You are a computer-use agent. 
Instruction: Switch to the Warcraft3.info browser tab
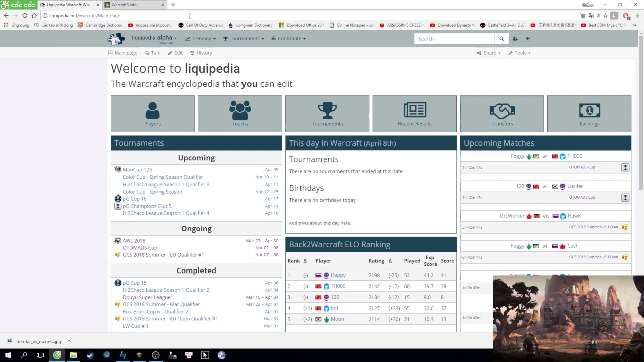(x=134, y=5)
